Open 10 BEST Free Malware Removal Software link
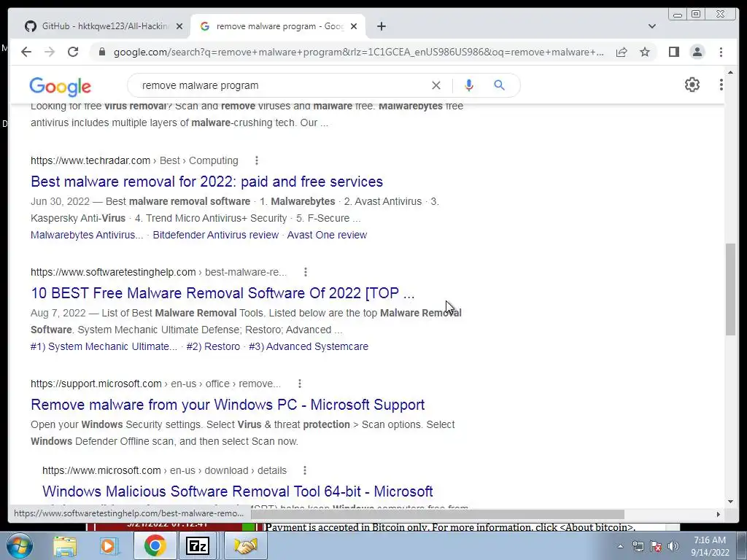747x560 pixels. (222, 293)
